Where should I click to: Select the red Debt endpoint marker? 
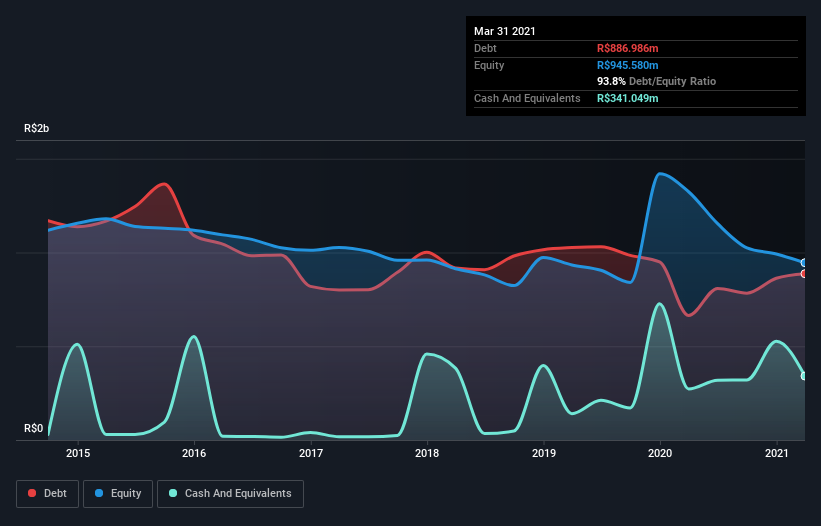804,274
